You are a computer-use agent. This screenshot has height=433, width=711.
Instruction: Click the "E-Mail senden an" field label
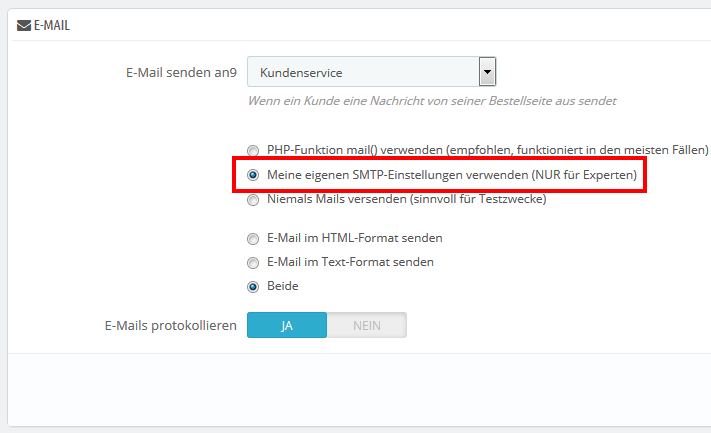pos(180,72)
